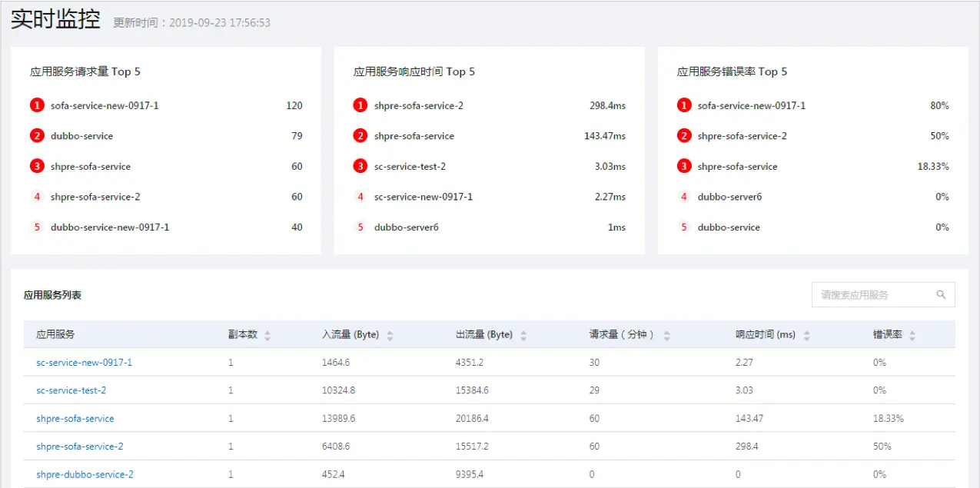The image size is (980, 488).
Task: Sort by 副本数 column arrows
Action: pyautogui.click(x=267, y=335)
